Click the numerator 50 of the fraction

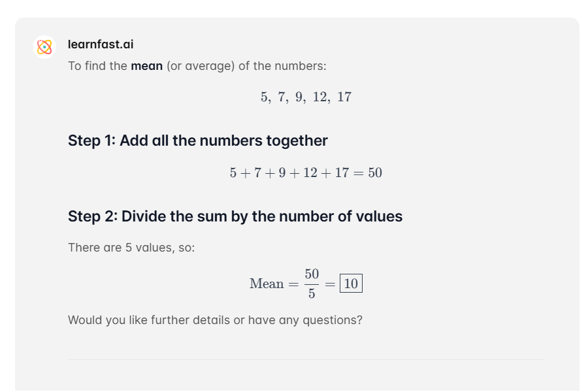(x=312, y=274)
